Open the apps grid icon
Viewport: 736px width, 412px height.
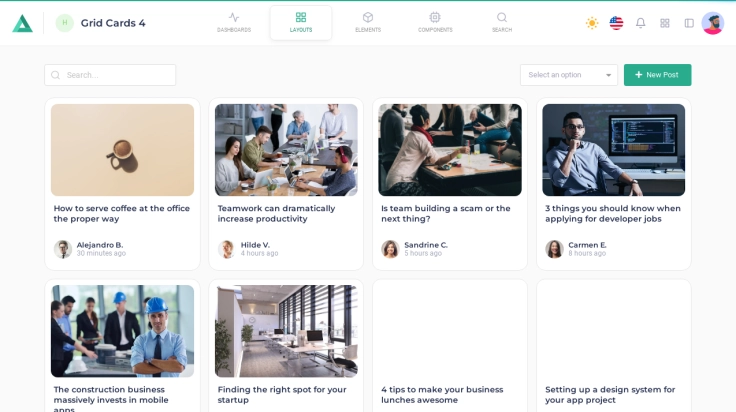pyautogui.click(x=665, y=23)
